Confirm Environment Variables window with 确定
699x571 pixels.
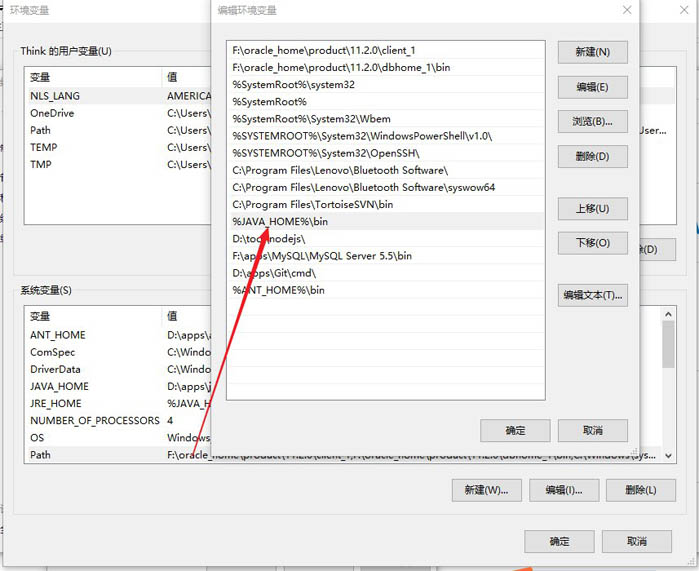559,542
